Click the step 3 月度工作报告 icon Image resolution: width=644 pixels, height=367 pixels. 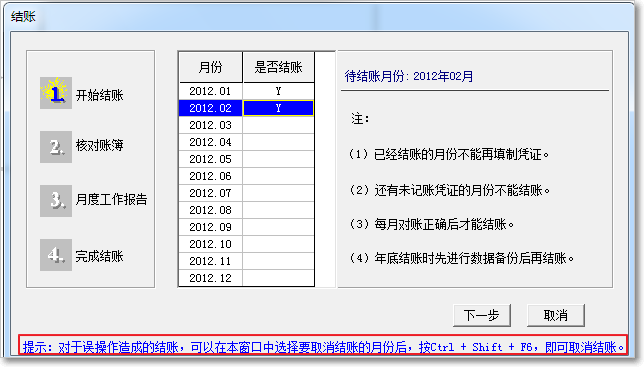pyautogui.click(x=56, y=201)
